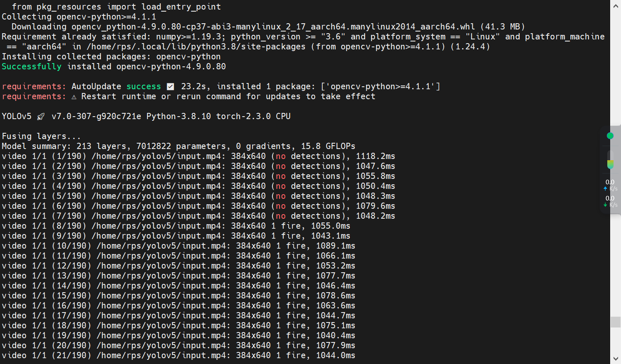621x364 pixels.
Task: Click the blue upload speed arrow
Action: click(605, 188)
